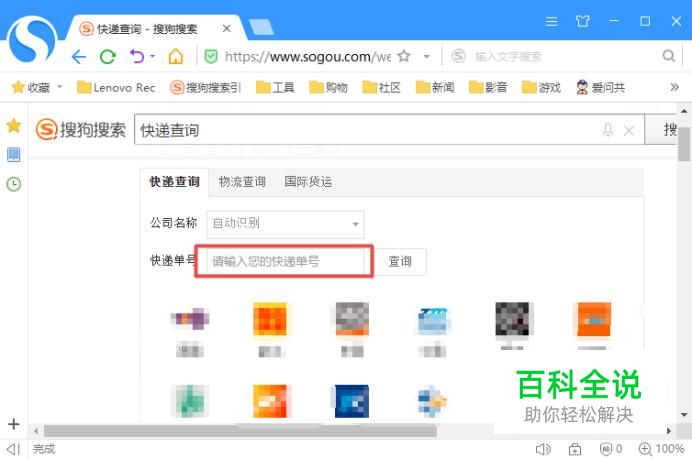Click the 搜 search button

point(661,129)
